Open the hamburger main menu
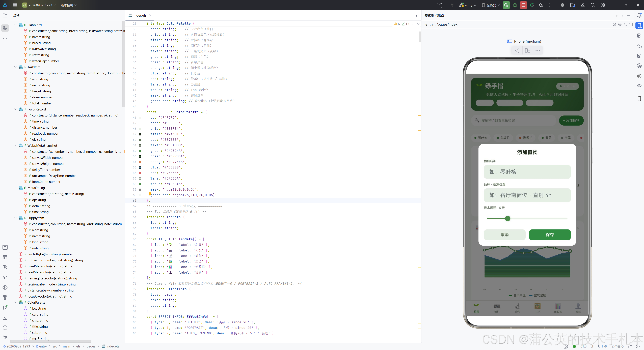644x350 pixels. pyautogui.click(x=15, y=5)
